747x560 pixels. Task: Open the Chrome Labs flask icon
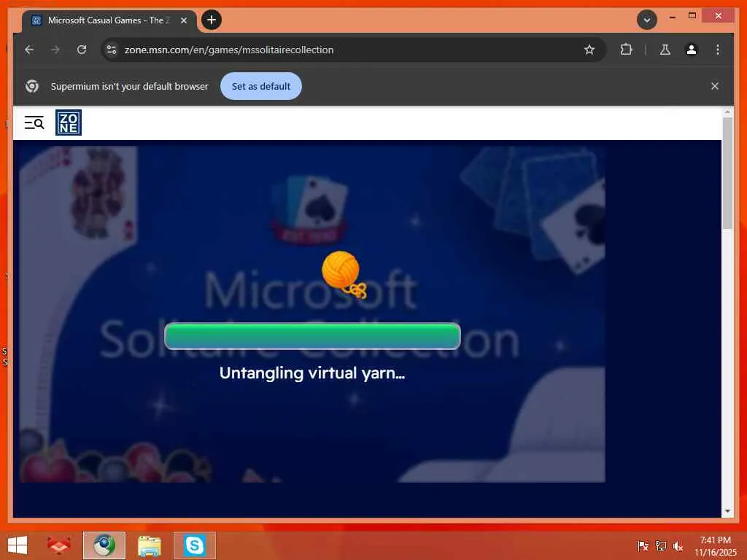pyautogui.click(x=665, y=50)
